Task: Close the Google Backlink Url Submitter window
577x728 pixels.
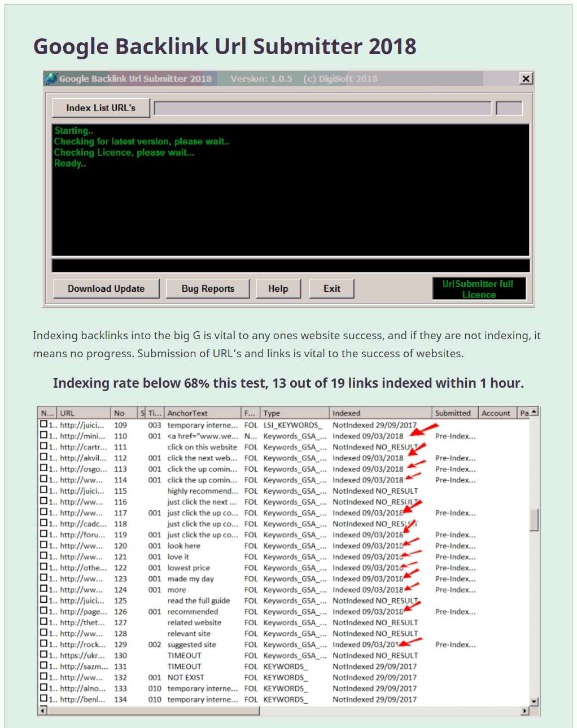Action: pyautogui.click(x=526, y=78)
